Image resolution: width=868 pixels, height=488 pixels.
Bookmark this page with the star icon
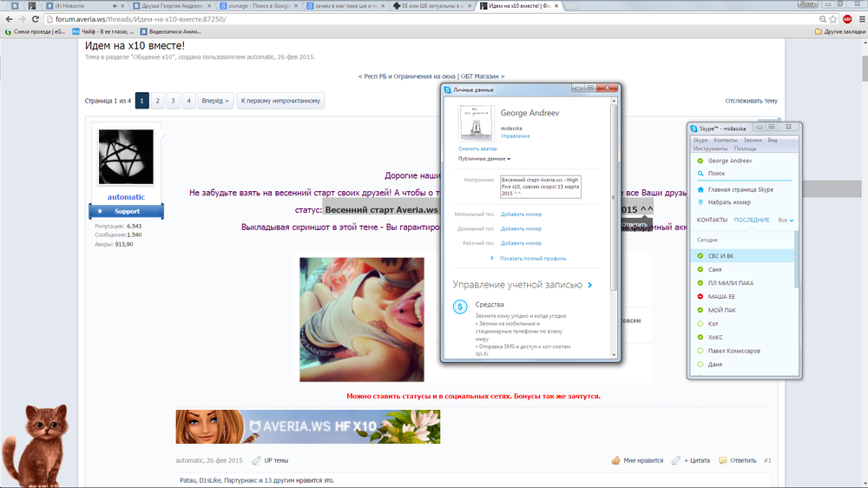(833, 19)
